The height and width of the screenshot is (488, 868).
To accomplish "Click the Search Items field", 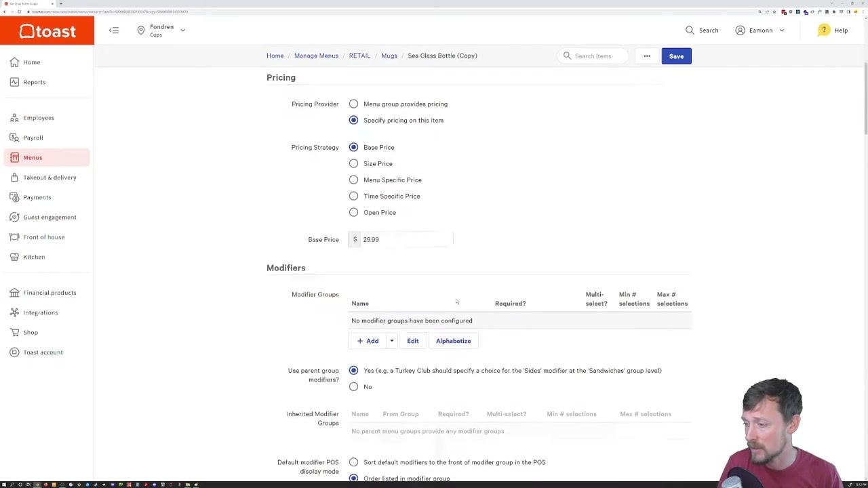I will coord(593,56).
